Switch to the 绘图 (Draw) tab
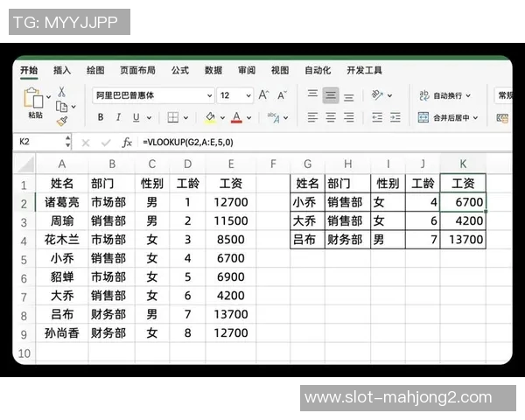The width and height of the screenshot is (525, 420). (95, 70)
